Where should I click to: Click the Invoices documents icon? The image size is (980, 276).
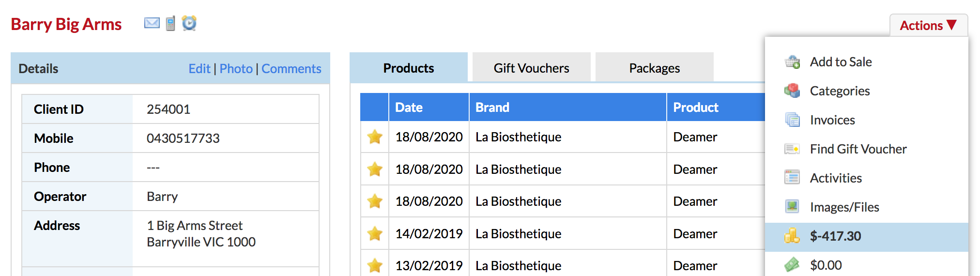click(792, 120)
